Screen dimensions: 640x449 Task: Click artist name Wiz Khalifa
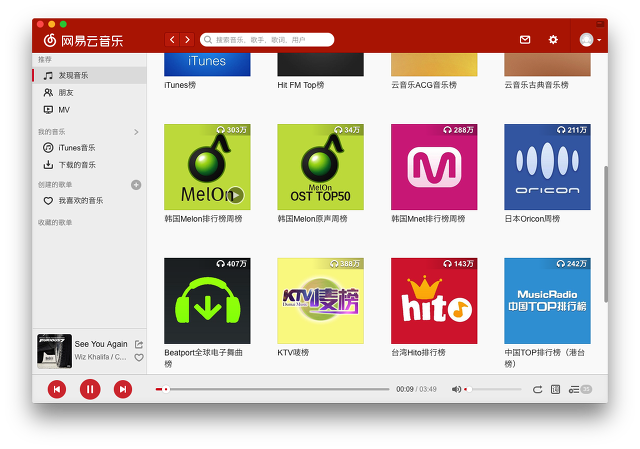tap(91, 357)
